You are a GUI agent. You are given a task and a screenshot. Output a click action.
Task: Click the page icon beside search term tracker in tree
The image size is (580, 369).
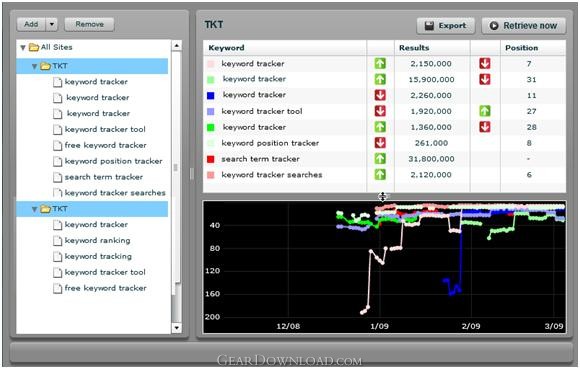coord(57,177)
